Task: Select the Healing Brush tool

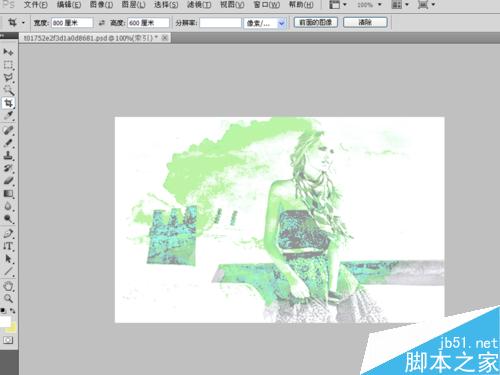Action: tap(8, 130)
